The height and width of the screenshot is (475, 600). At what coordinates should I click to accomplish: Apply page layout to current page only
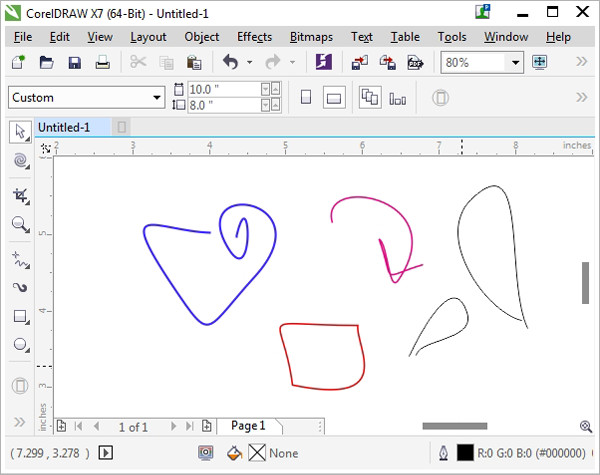pyautogui.click(x=398, y=99)
